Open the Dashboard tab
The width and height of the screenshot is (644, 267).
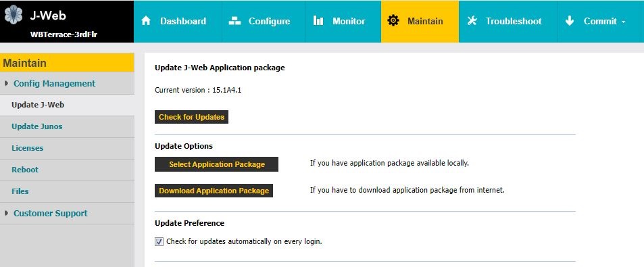point(178,22)
